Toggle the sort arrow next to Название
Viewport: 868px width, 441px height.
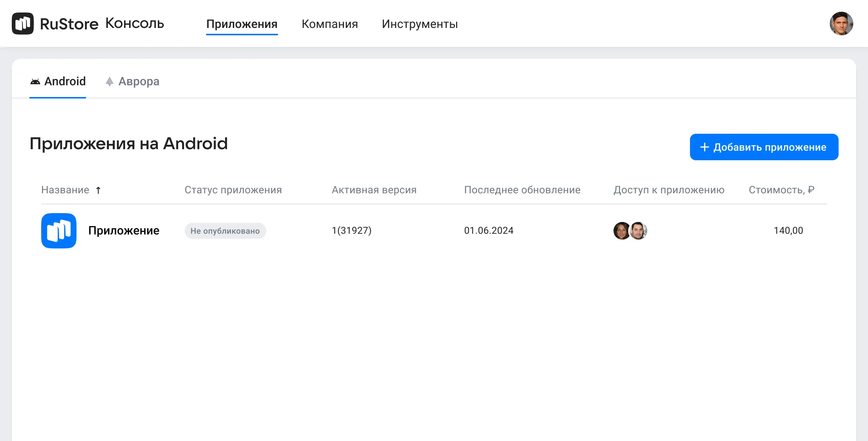(98, 190)
